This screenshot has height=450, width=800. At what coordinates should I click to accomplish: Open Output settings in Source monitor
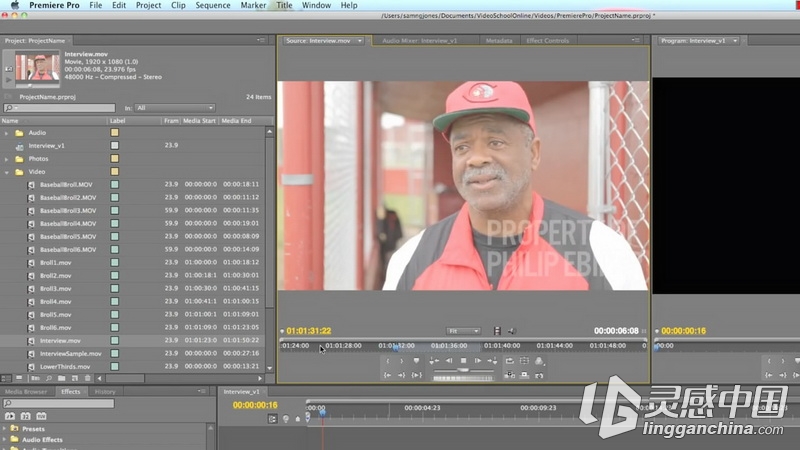pyautogui.click(x=539, y=361)
